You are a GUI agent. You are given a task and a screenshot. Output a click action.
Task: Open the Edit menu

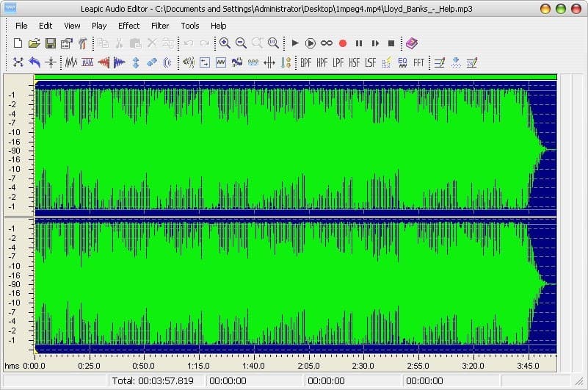coord(46,26)
